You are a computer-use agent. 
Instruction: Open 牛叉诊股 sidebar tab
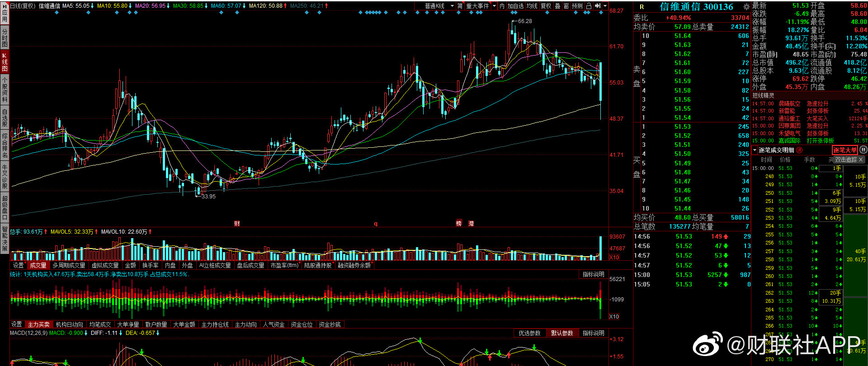pyautogui.click(x=5, y=177)
